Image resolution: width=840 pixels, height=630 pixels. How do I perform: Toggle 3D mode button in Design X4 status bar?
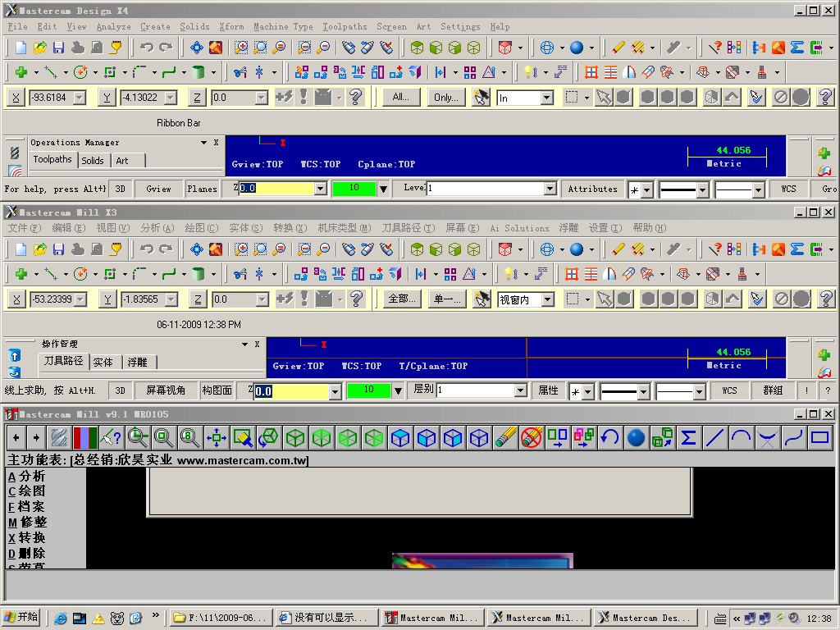120,189
